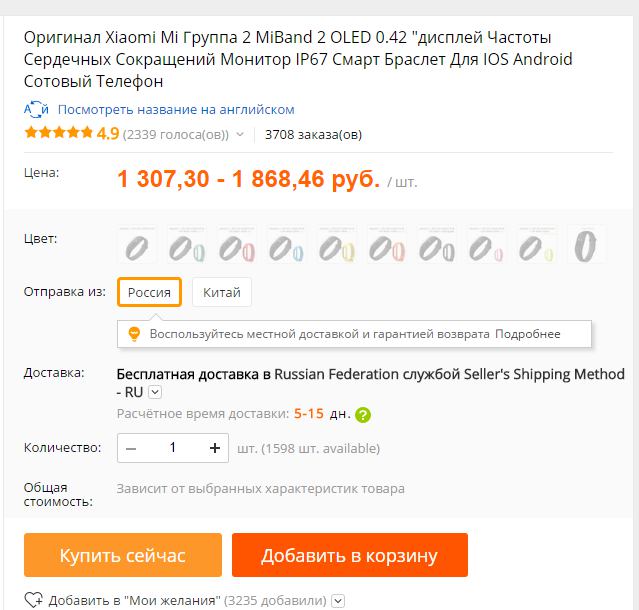The width and height of the screenshot is (639, 610).
Task: Click the "Подробнее" link in tooltip
Action: pos(527,333)
